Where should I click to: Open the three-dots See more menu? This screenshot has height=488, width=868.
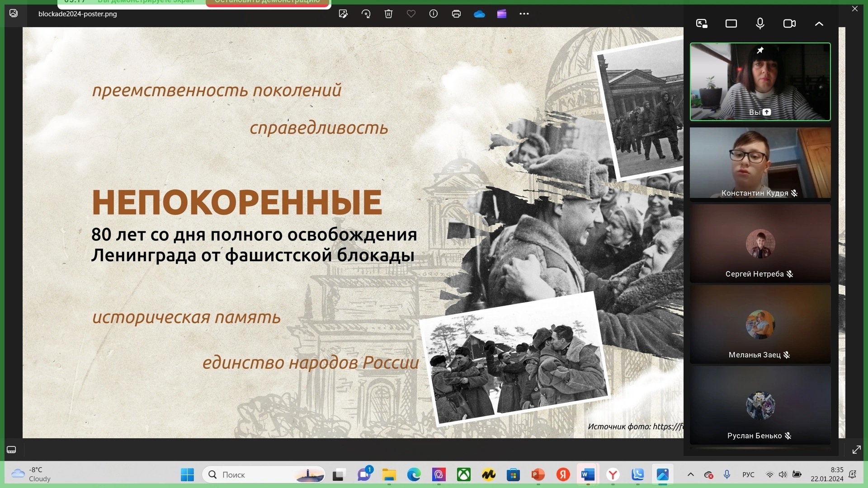[524, 14]
